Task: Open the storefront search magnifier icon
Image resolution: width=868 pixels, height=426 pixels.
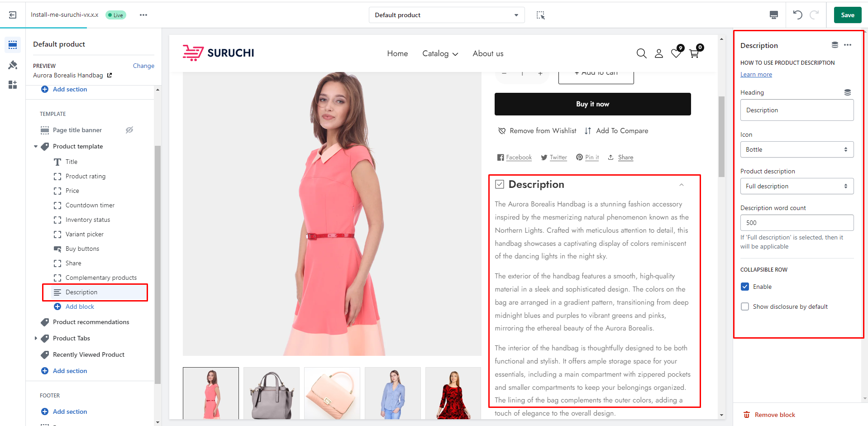Action: tap(641, 53)
